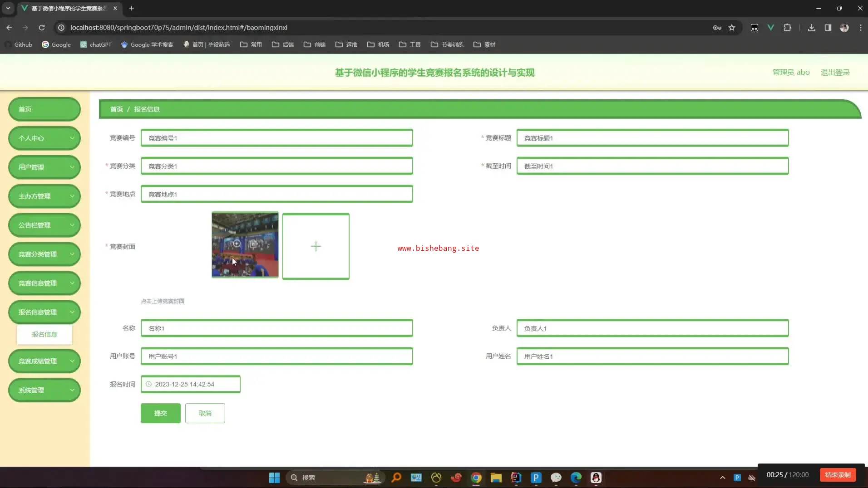868x488 pixels.
Task: Click the 竞赛编号 input field
Action: [x=277, y=138]
